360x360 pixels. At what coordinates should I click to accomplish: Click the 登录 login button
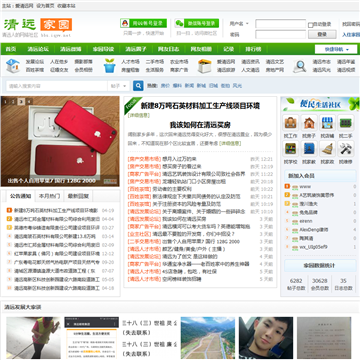click(322, 34)
